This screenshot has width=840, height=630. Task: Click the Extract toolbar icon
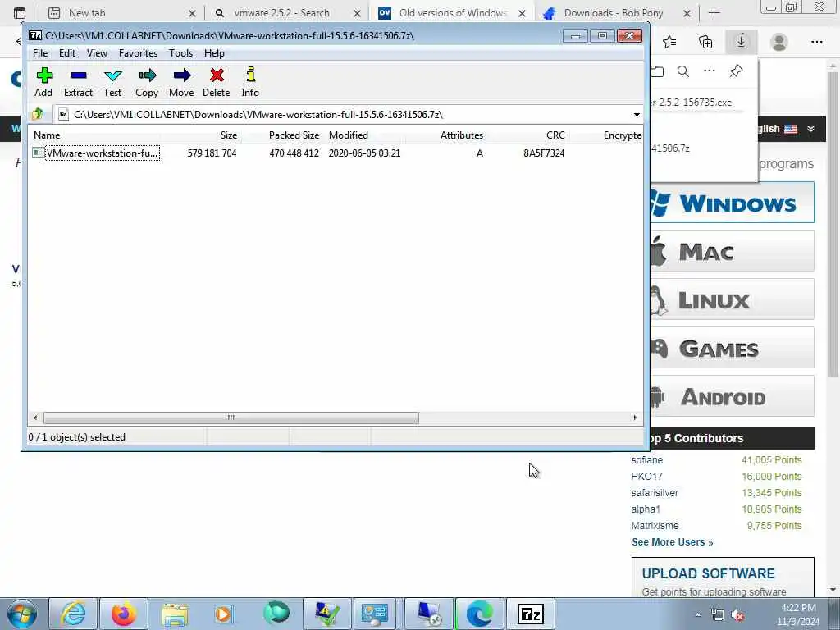(x=78, y=82)
